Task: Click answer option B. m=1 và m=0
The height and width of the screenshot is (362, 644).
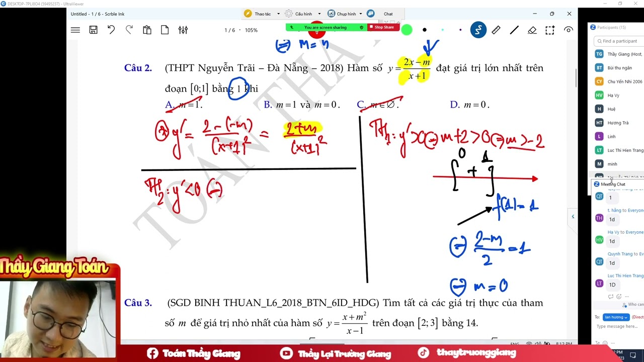Action: [x=302, y=105]
